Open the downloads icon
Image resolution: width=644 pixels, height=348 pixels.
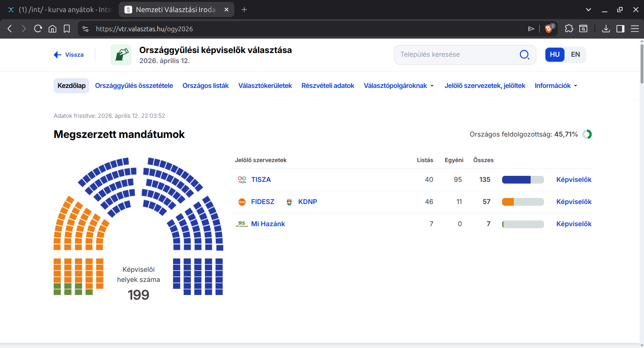pos(606,29)
